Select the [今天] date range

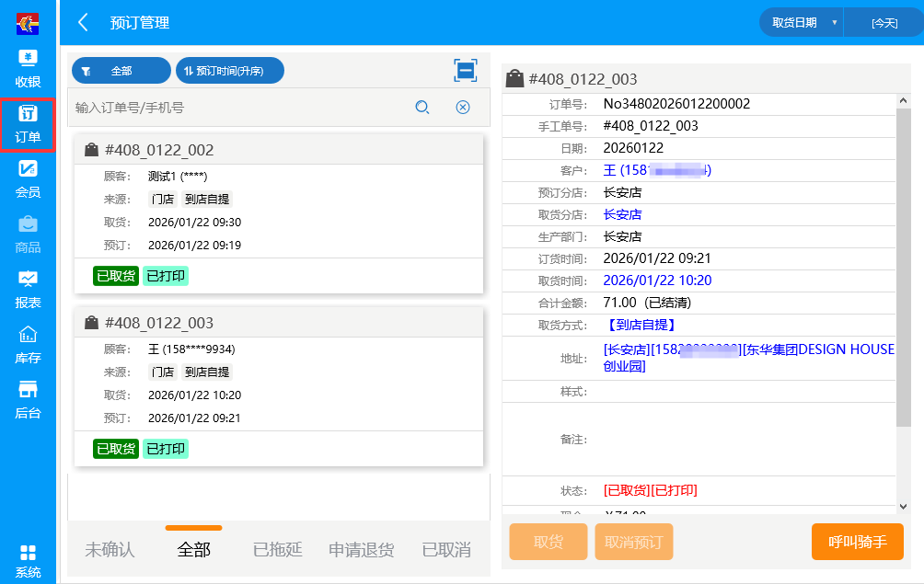884,22
